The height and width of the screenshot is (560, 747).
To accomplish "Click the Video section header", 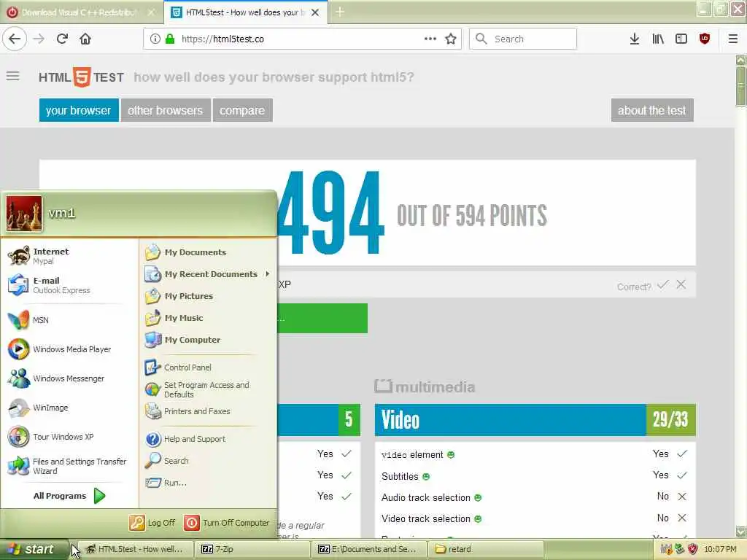I will (535, 420).
